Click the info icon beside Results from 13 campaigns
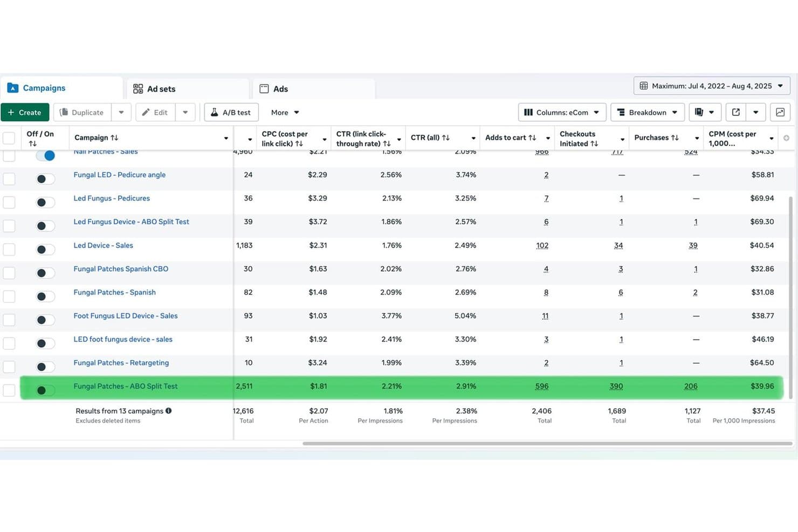This screenshot has width=798, height=532. tap(169, 411)
